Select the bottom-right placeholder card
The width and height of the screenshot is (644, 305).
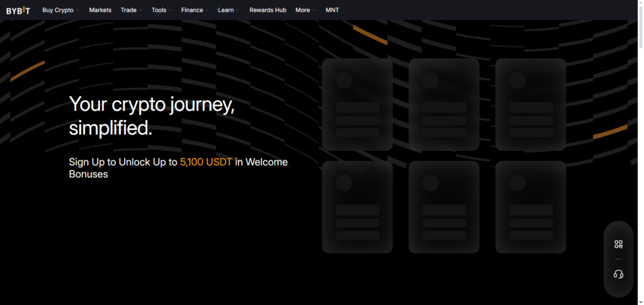(x=530, y=207)
